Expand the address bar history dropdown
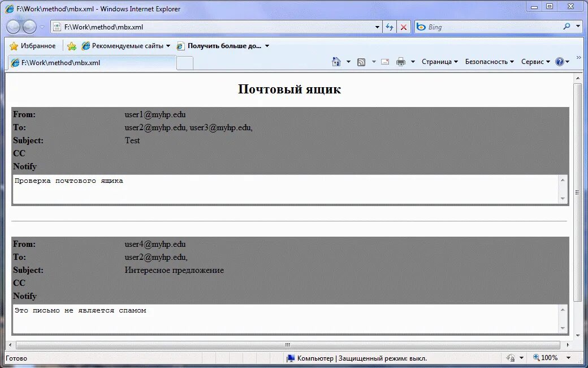This screenshot has height=368, width=588. (377, 27)
